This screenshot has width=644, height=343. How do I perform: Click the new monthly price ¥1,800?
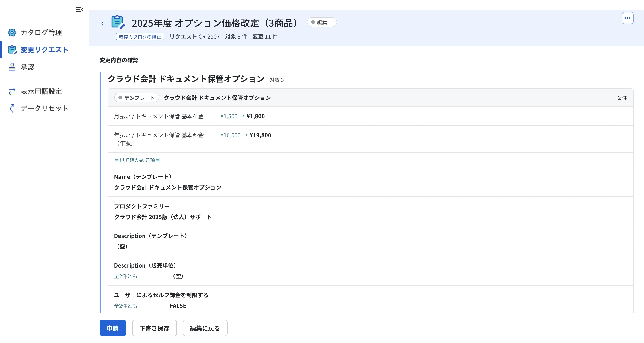click(255, 116)
